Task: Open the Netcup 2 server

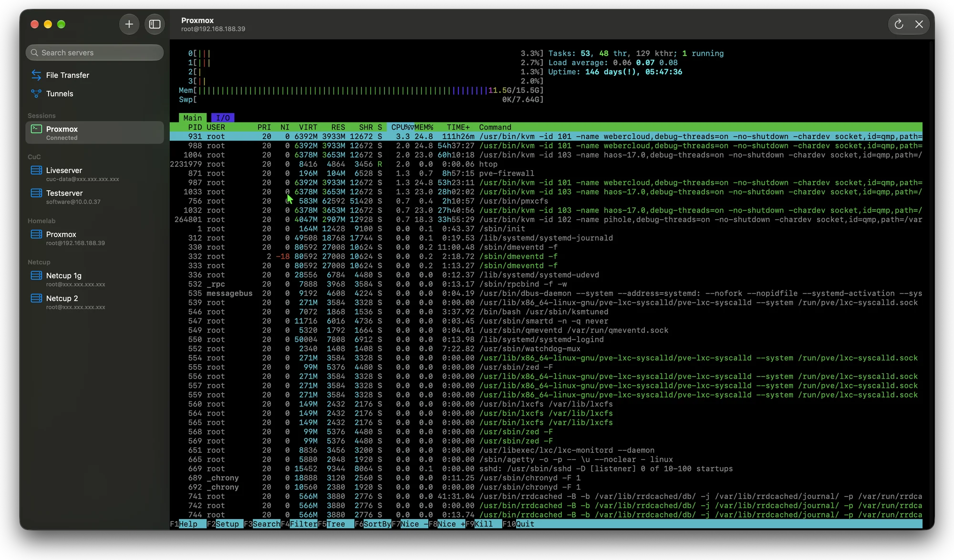Action: (94, 302)
